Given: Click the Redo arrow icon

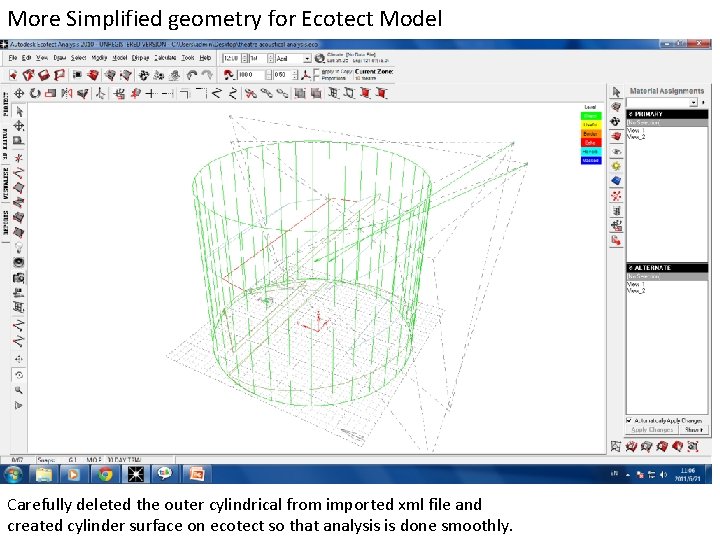Looking at the screenshot, I should click(x=208, y=75).
